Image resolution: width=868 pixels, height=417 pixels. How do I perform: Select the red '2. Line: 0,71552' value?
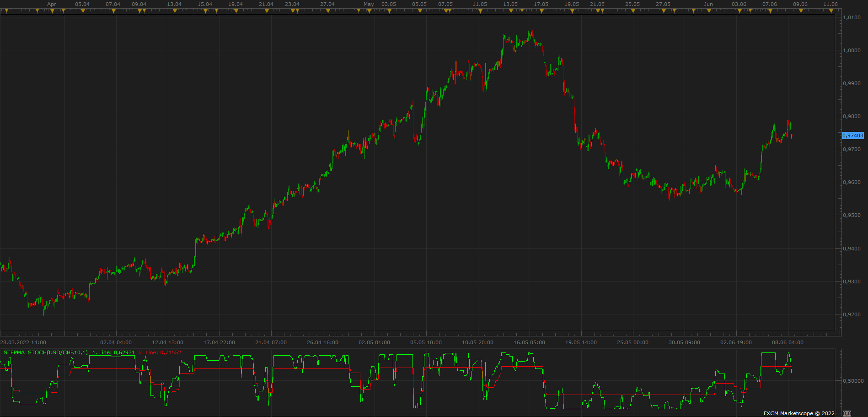[x=160, y=352]
